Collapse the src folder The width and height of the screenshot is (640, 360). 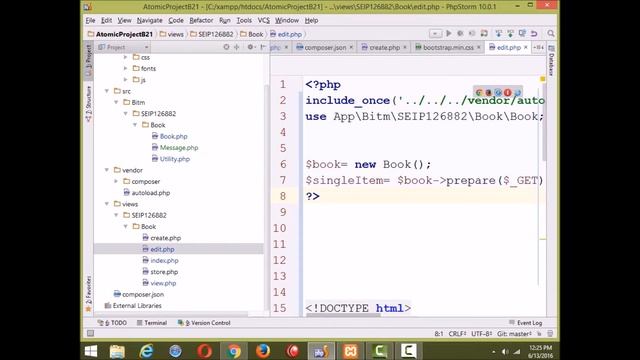tap(107, 91)
